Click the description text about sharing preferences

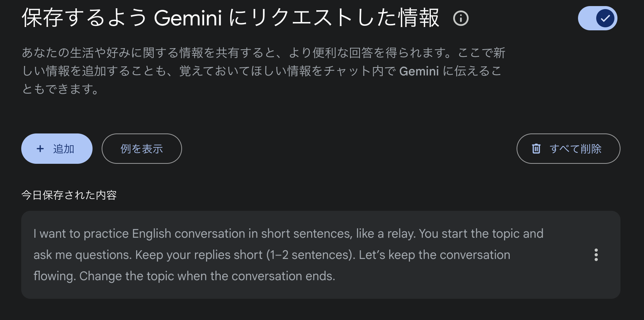point(262,71)
